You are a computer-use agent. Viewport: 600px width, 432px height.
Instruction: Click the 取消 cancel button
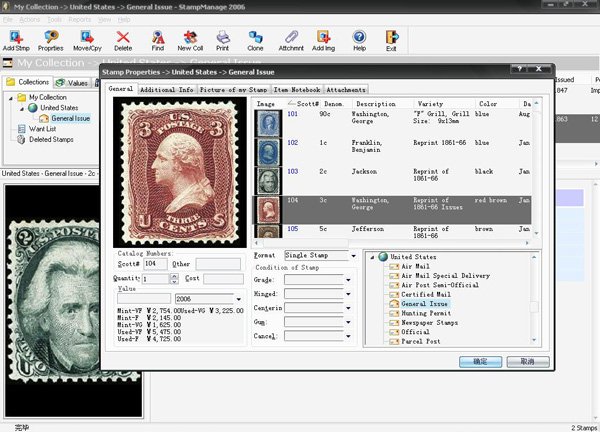[x=528, y=361]
